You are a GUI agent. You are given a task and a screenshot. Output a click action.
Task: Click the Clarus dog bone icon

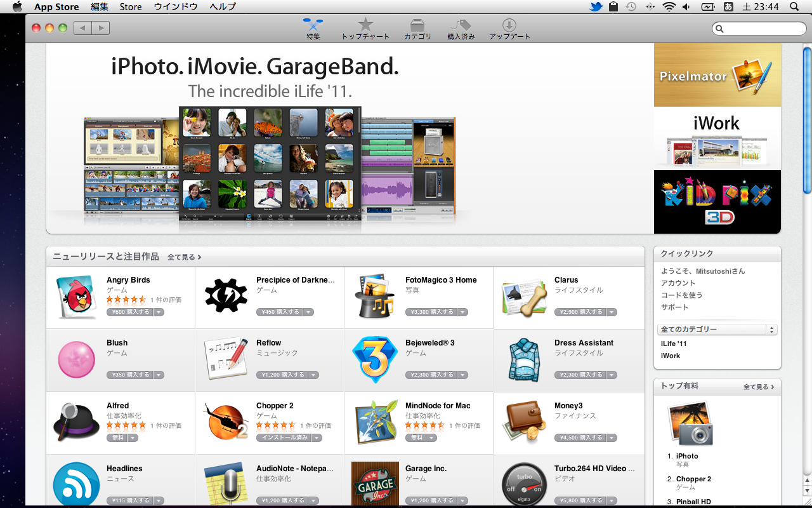click(524, 297)
